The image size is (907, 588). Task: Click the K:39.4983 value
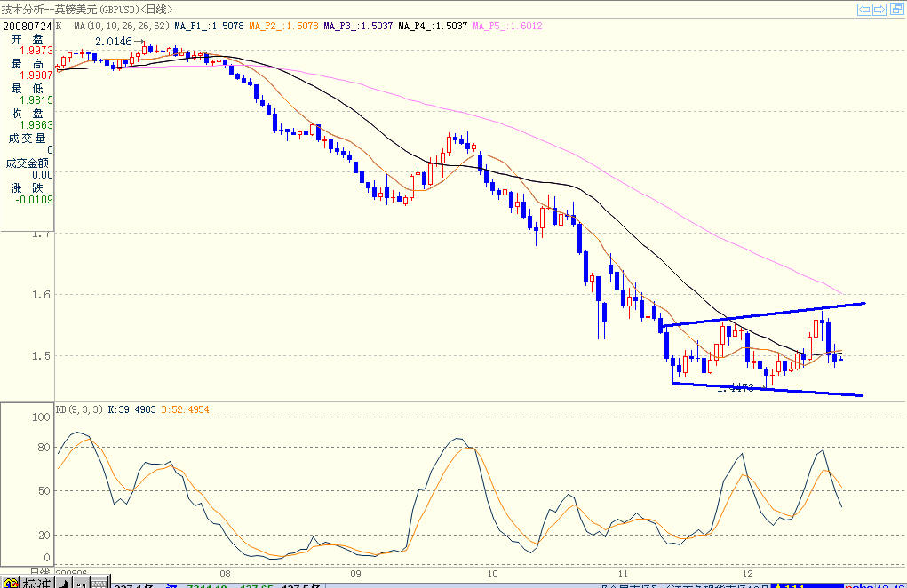[131, 409]
